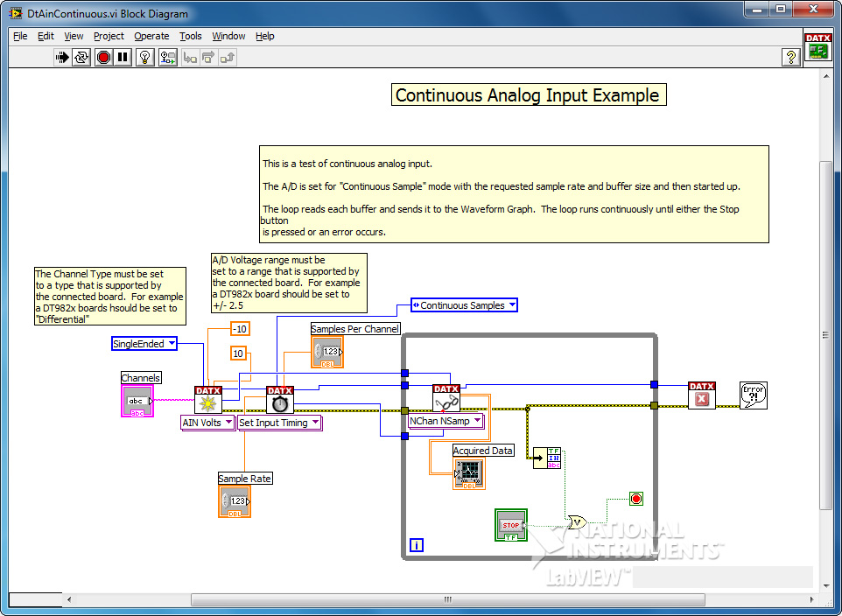The width and height of the screenshot is (842, 616).
Task: Select the DATX stopwatch timing VI node
Action: pyautogui.click(x=280, y=400)
